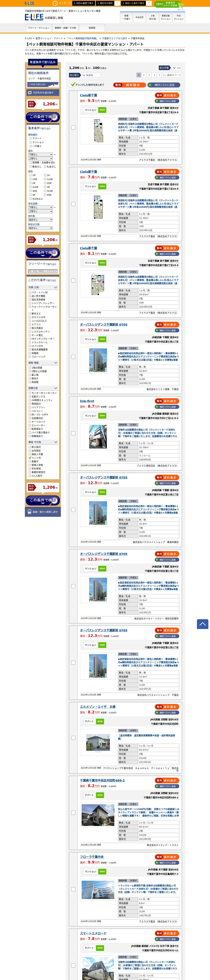Open the 賃料 上限なし dropdown
Image resolution: width=210 pixels, height=980 pixels.
click(40, 158)
